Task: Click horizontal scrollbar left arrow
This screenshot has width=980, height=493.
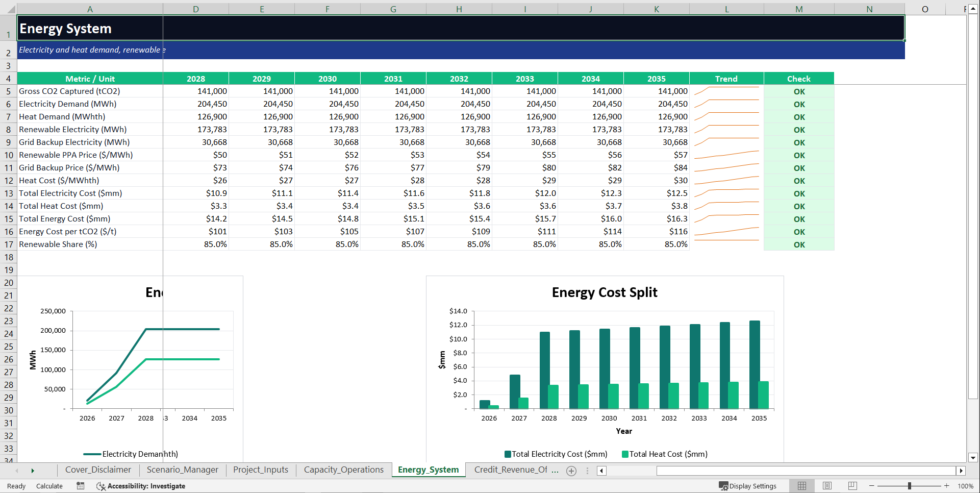Action: click(601, 471)
